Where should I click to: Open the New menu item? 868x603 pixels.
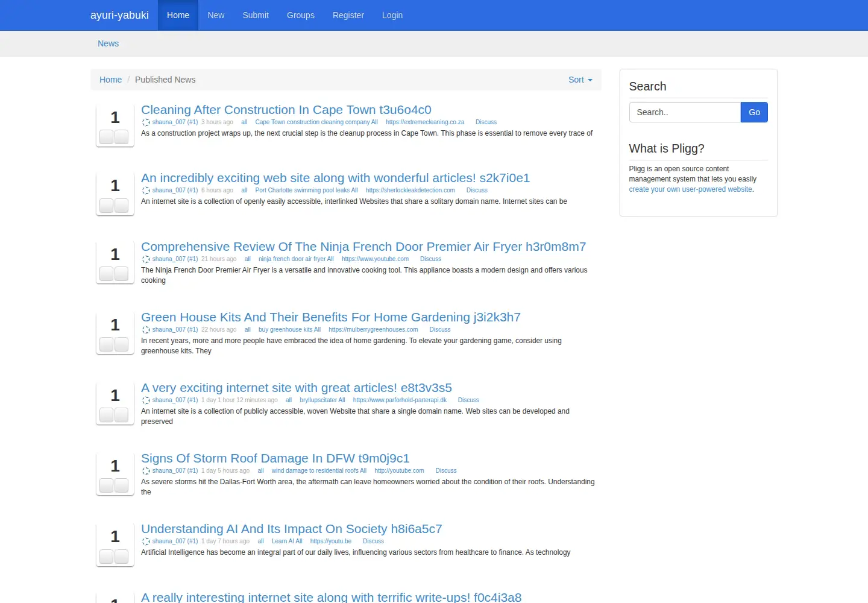(x=216, y=15)
